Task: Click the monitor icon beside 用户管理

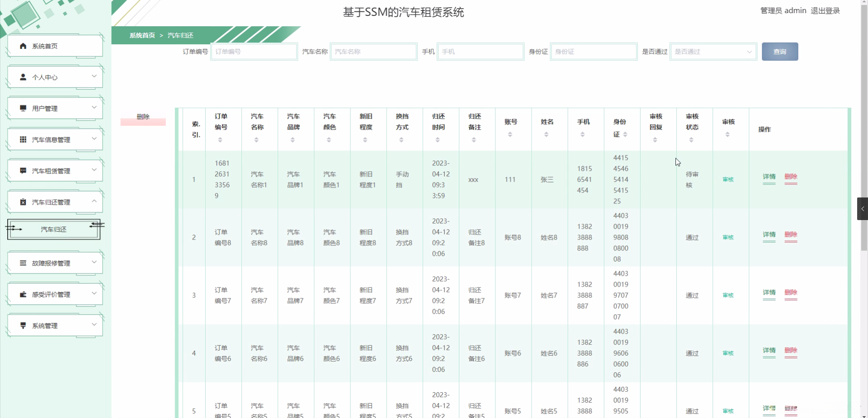Action: tap(23, 108)
